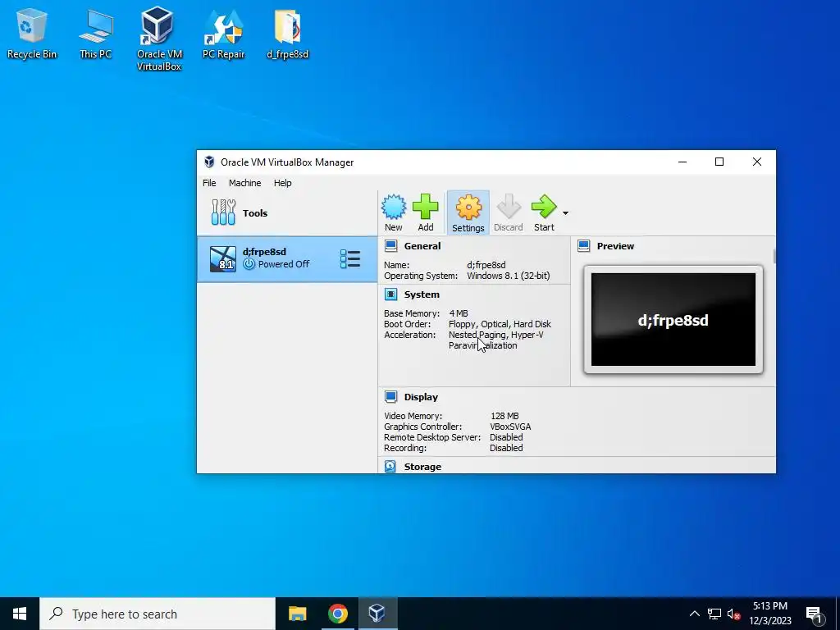Click the Display section header
The height and width of the screenshot is (630, 840).
[421, 397]
